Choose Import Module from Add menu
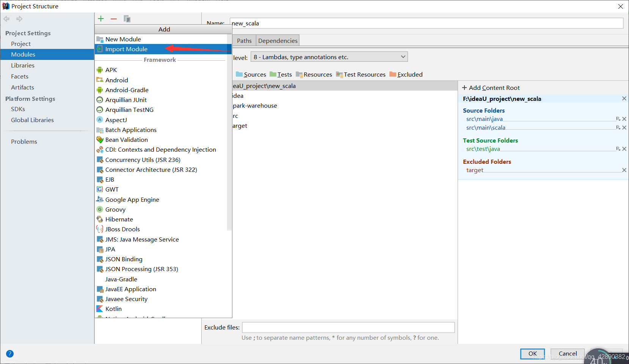 click(163, 49)
